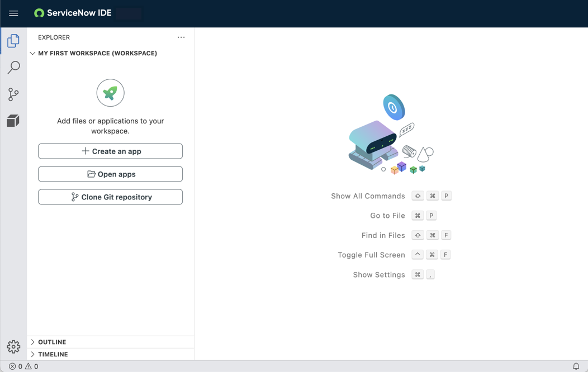The height and width of the screenshot is (372, 588).
Task: Click the ServiceNow IDE logo
Action: (x=73, y=13)
